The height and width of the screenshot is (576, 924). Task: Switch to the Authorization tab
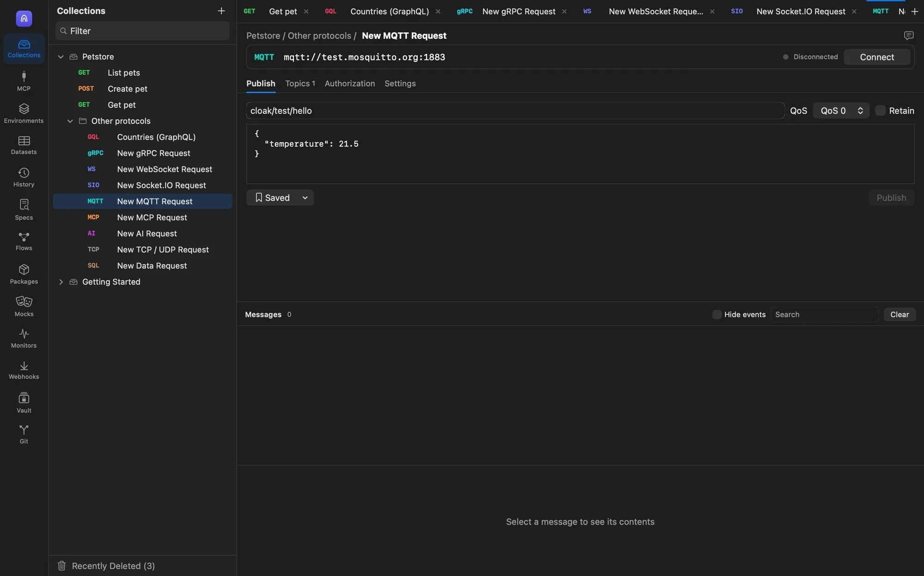(350, 84)
